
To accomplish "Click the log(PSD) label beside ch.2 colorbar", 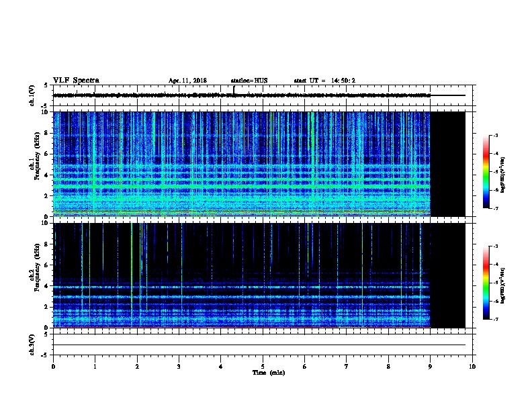I will (x=503, y=285).
